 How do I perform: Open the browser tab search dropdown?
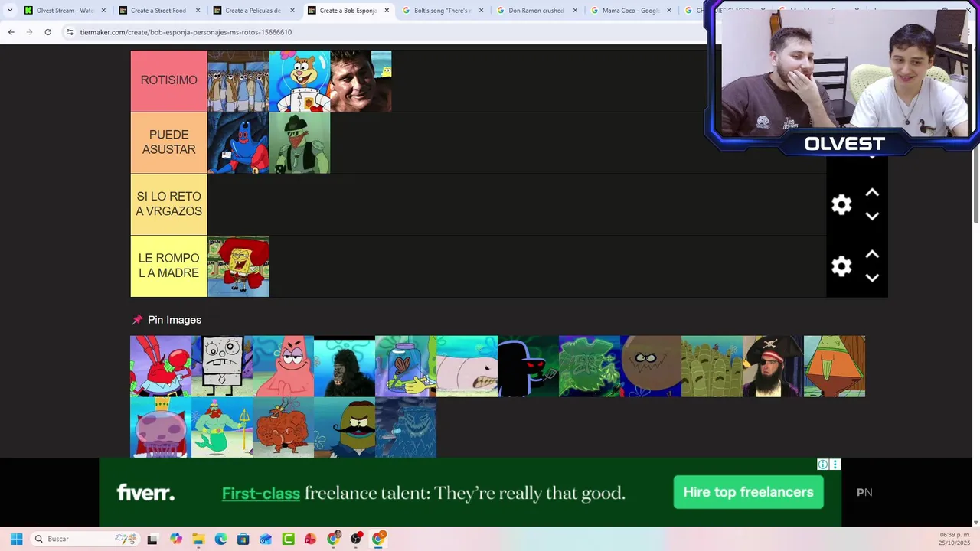point(10,11)
